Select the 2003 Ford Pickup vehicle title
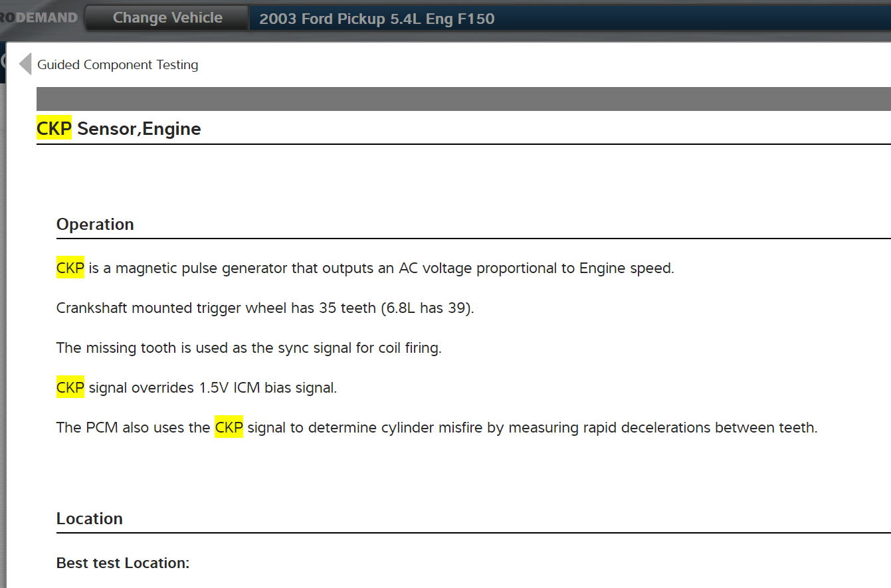The height and width of the screenshot is (588, 891). click(377, 19)
